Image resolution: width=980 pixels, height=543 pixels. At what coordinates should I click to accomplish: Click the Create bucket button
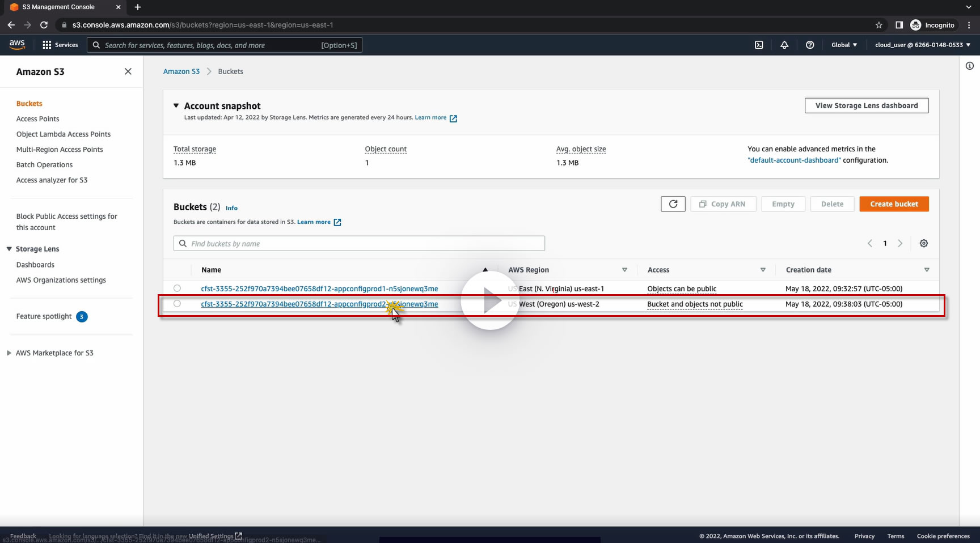894,204
